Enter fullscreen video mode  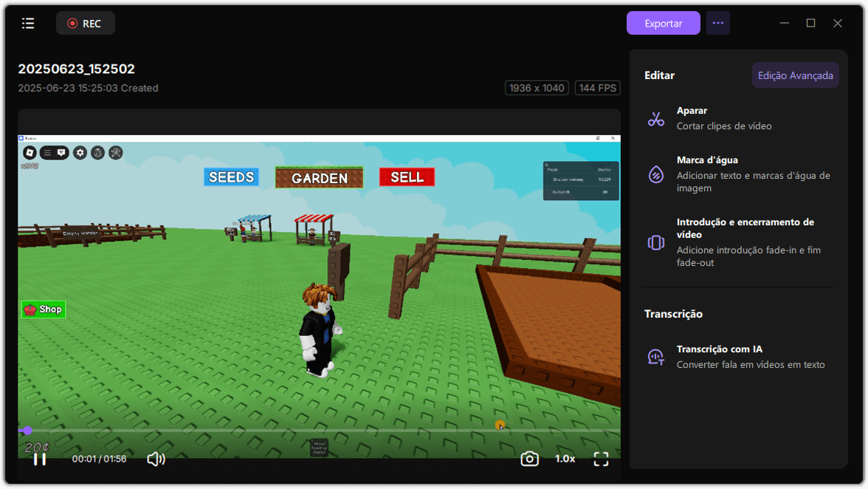[x=601, y=459]
